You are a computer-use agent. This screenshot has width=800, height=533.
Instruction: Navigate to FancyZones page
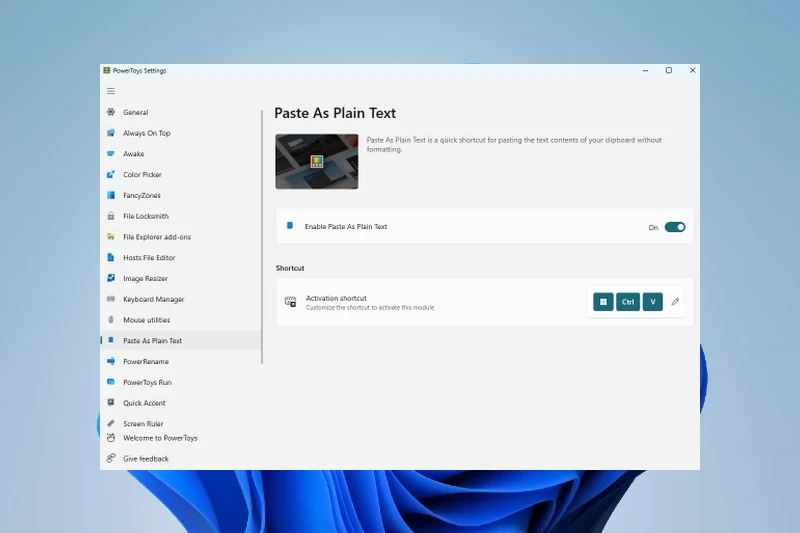181,195
